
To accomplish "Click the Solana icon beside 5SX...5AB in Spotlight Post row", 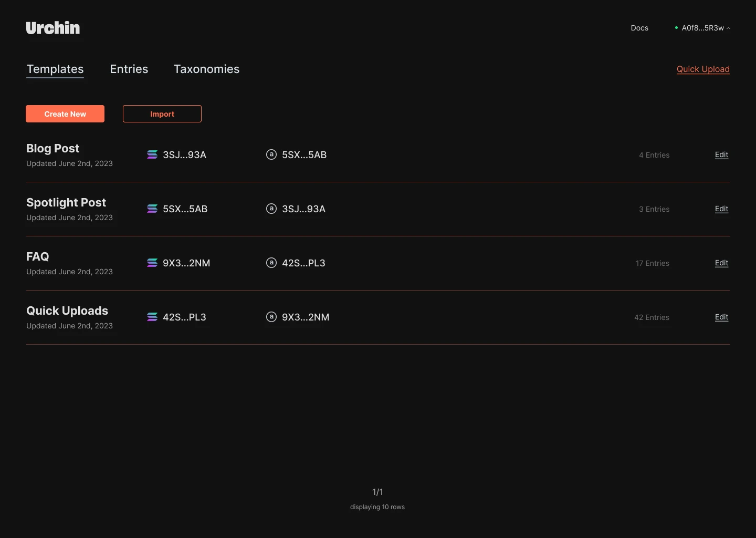I will click(152, 209).
